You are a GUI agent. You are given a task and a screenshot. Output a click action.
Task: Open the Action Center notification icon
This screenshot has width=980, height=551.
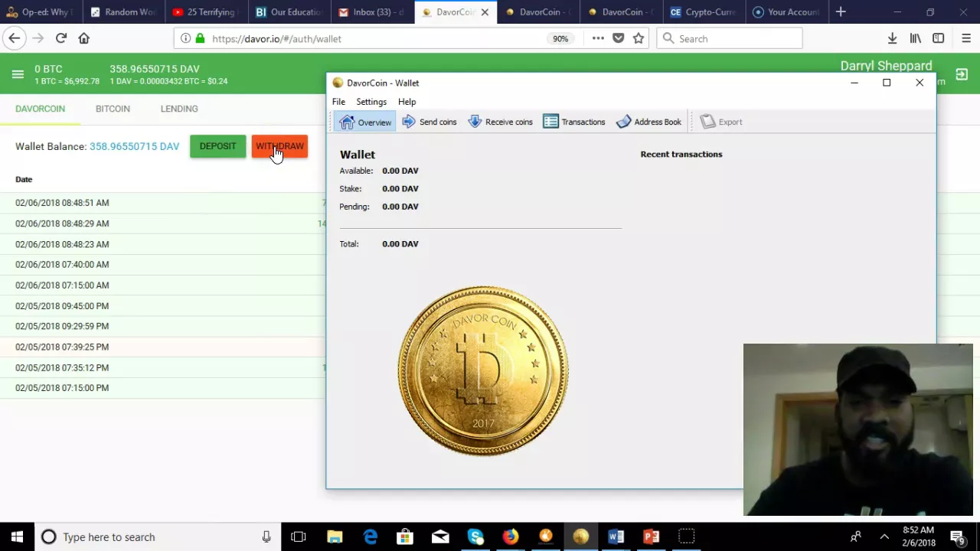958,536
